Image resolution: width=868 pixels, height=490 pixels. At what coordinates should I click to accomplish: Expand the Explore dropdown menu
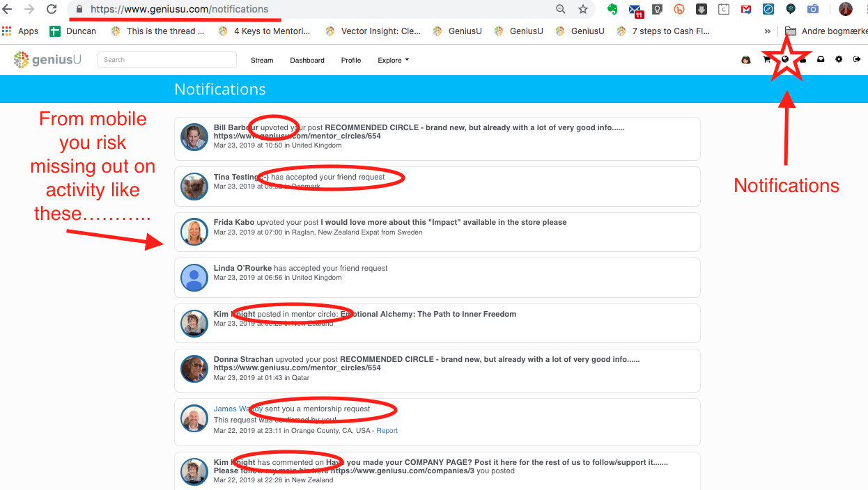point(393,61)
